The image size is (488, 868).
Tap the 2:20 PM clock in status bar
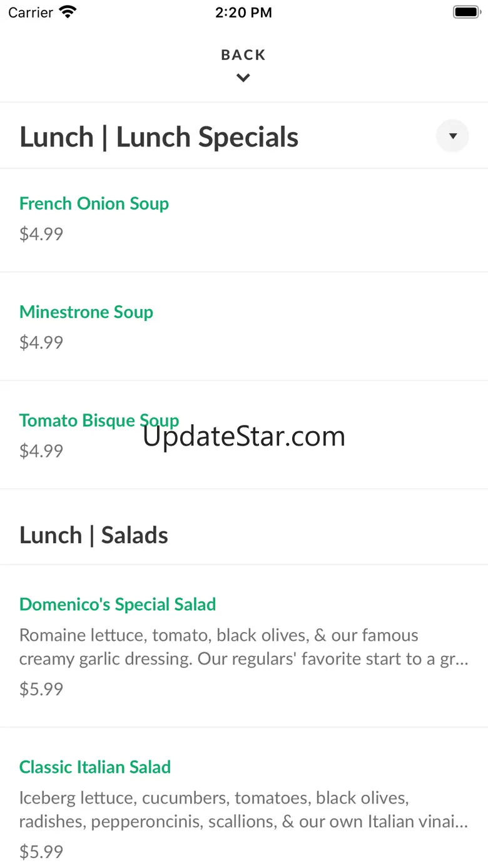[243, 13]
